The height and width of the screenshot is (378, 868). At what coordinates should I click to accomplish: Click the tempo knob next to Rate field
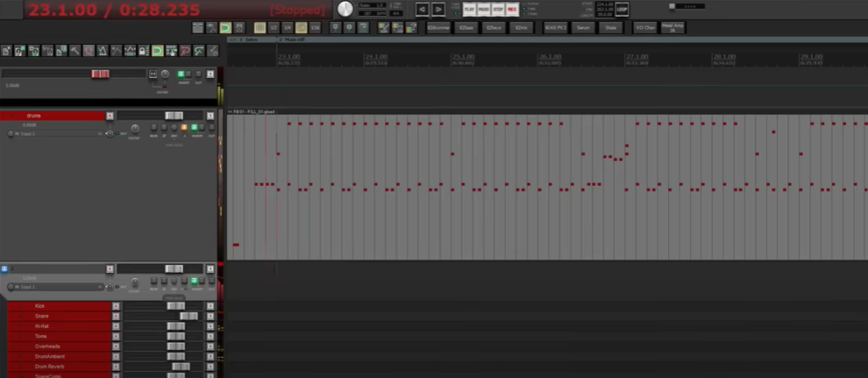(345, 8)
